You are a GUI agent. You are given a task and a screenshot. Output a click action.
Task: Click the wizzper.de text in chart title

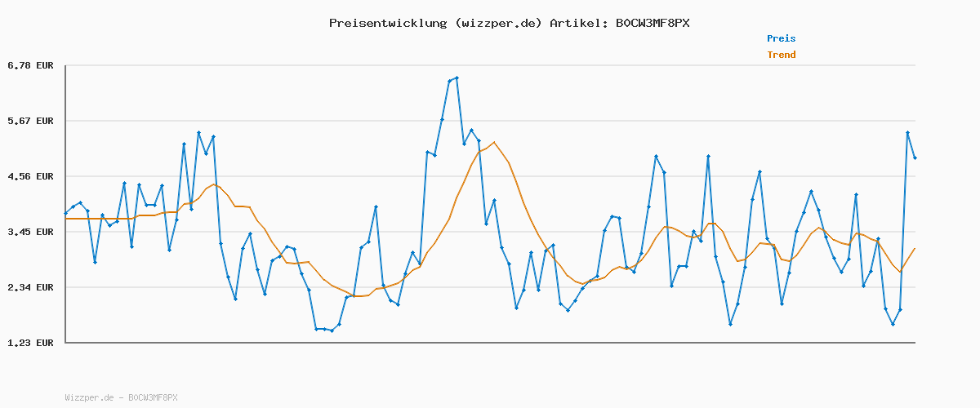click(x=497, y=23)
